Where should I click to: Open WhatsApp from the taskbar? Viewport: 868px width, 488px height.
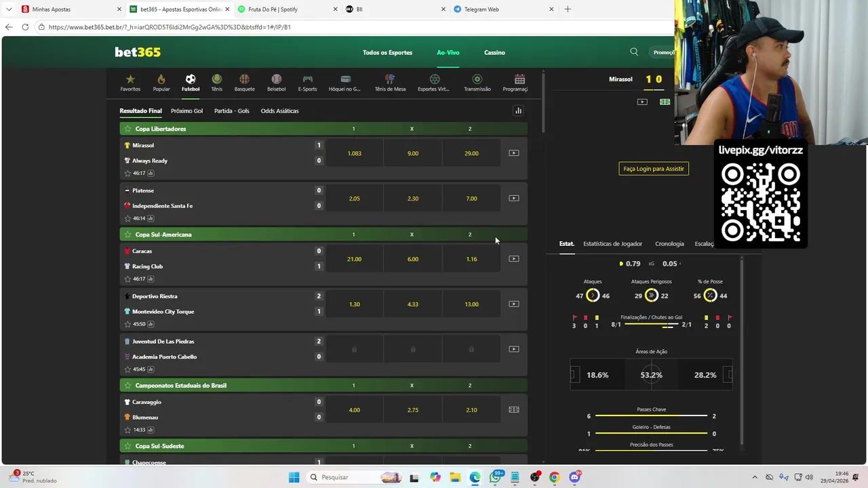(496, 477)
